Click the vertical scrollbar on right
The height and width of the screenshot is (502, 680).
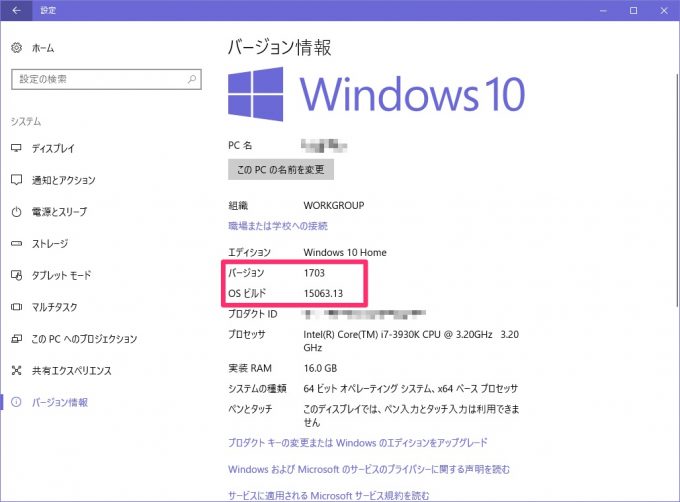[x=677, y=191]
